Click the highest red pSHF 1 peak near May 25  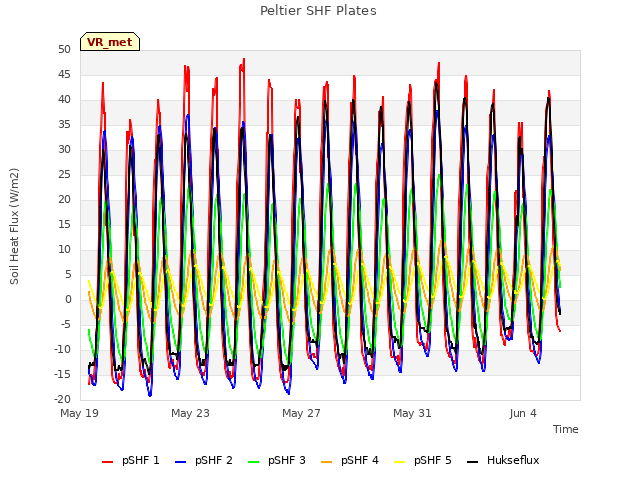(244, 60)
